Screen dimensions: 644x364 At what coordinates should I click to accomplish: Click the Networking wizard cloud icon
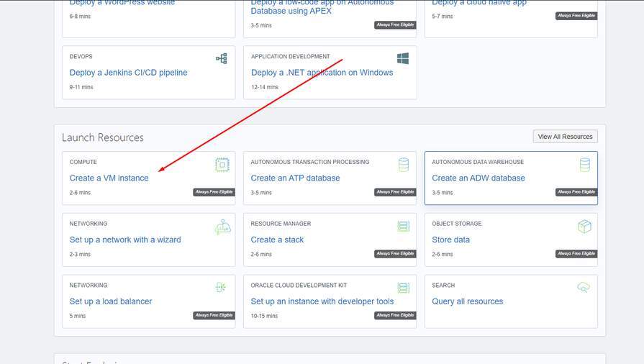tap(222, 227)
